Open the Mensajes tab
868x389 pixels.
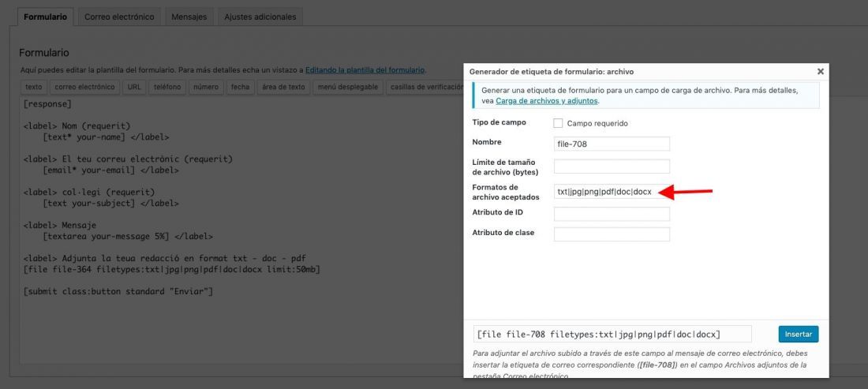click(x=189, y=17)
